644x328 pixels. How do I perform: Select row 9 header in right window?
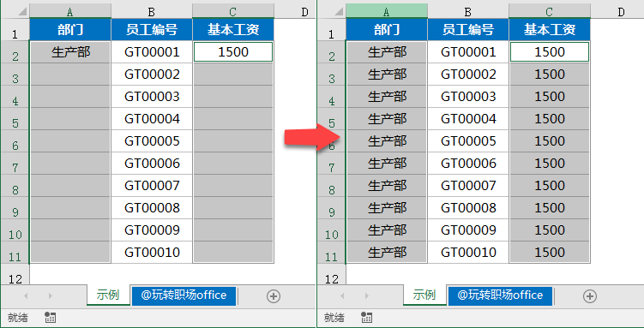332,208
